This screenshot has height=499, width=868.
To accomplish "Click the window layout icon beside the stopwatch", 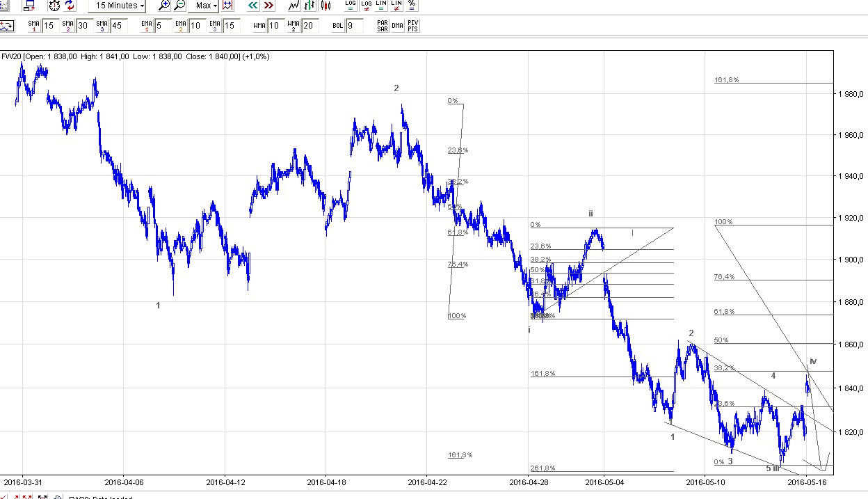I will tap(29, 6).
